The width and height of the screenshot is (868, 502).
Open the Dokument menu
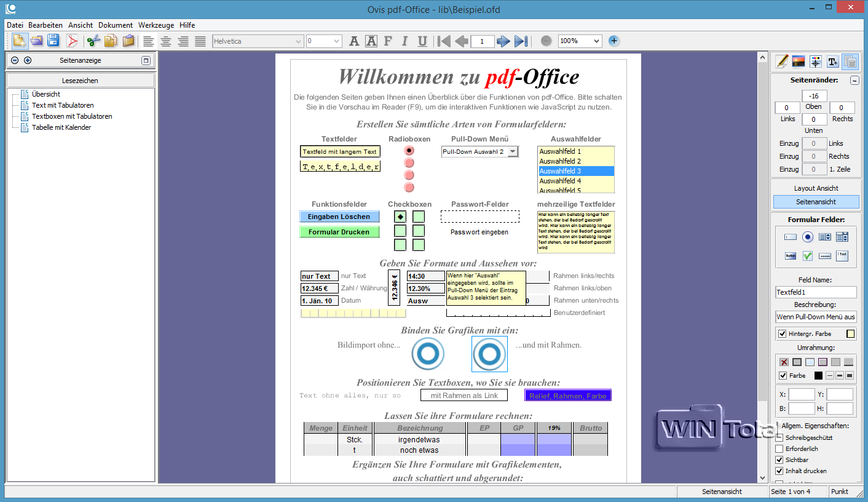click(116, 25)
